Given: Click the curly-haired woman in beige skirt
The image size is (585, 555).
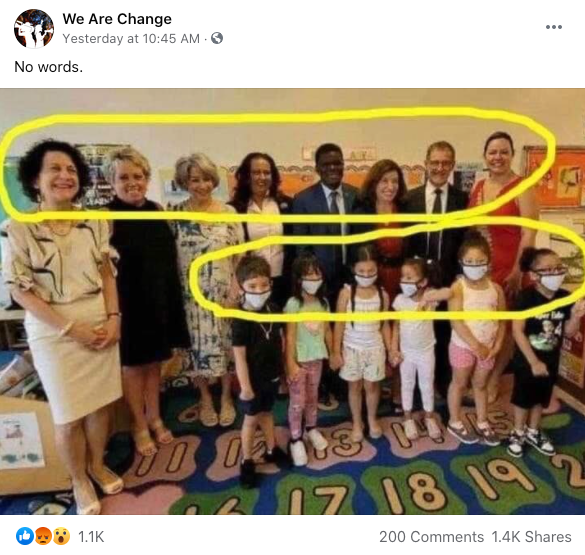Looking at the screenshot, I should [63, 298].
